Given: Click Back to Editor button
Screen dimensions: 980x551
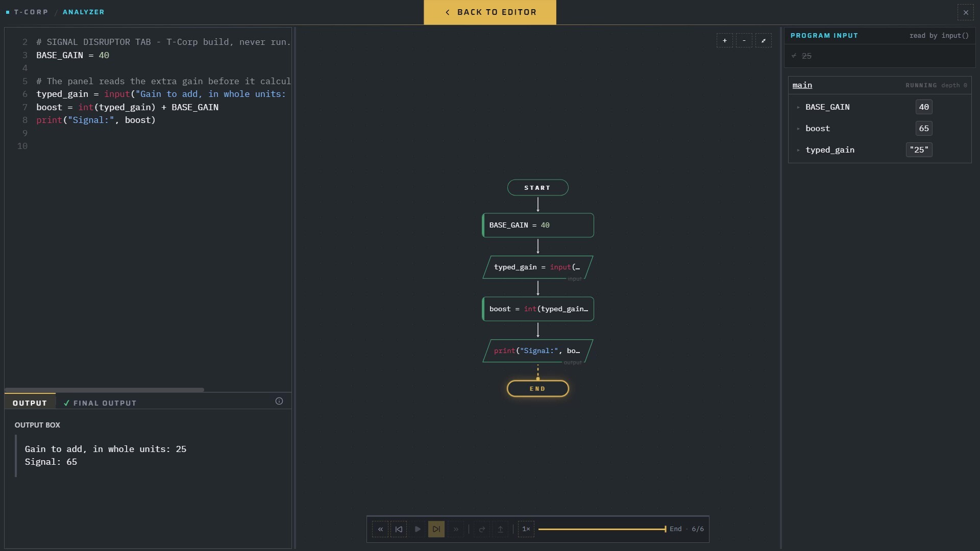Looking at the screenshot, I should point(490,12).
